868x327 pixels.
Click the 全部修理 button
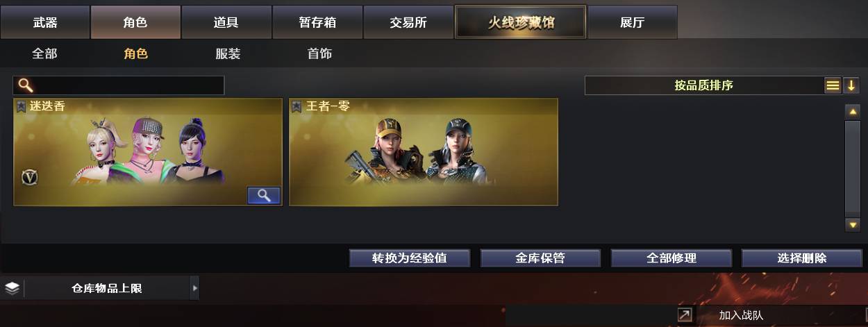(x=671, y=258)
